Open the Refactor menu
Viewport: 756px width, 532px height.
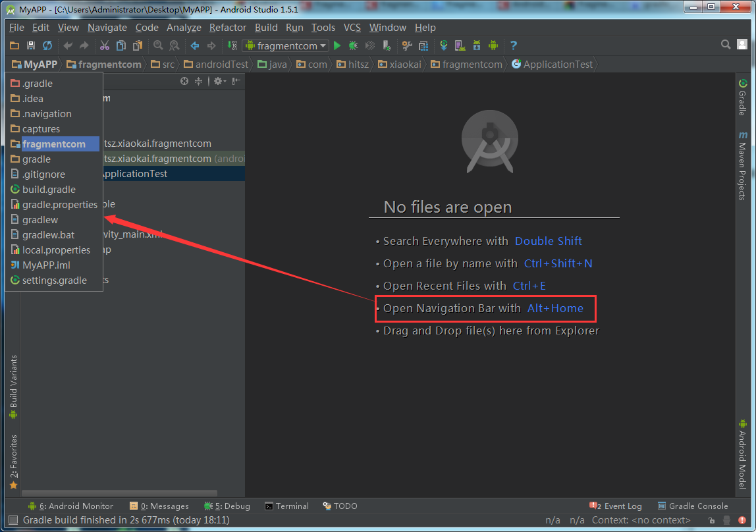(227, 28)
